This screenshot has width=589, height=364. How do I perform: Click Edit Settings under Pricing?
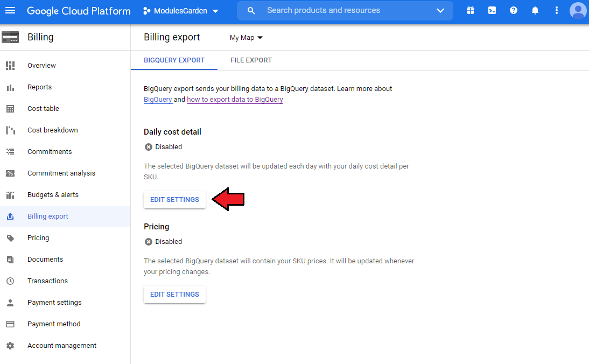[x=174, y=294]
